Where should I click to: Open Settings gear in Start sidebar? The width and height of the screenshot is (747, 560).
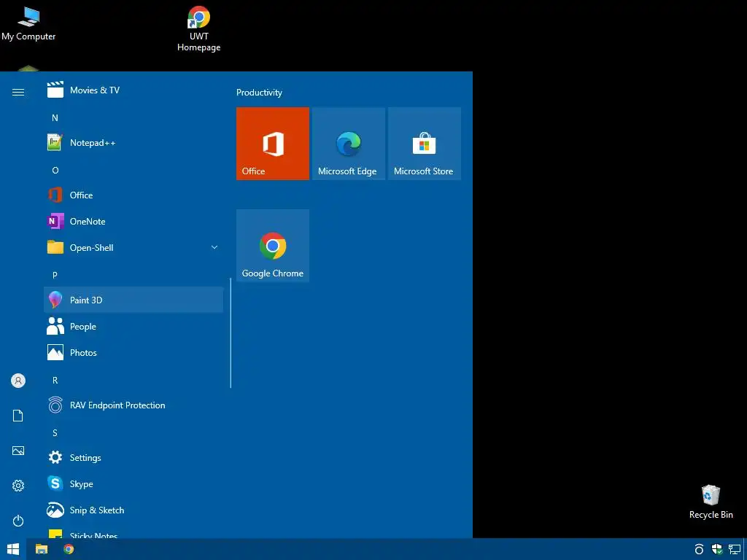pyautogui.click(x=18, y=485)
